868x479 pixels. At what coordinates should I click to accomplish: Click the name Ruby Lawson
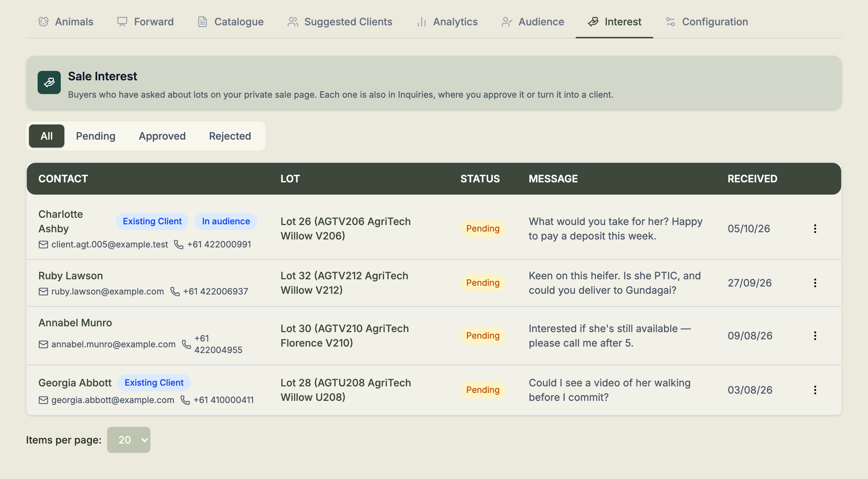71,276
